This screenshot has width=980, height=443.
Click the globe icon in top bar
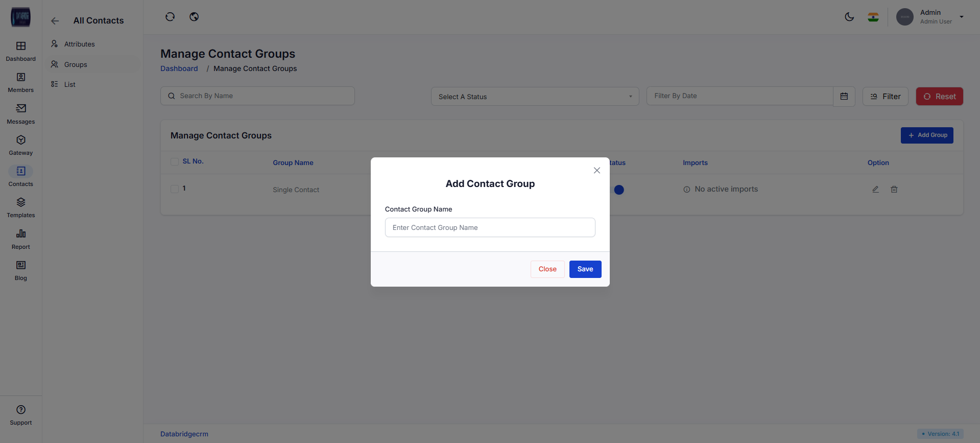pyautogui.click(x=194, y=17)
